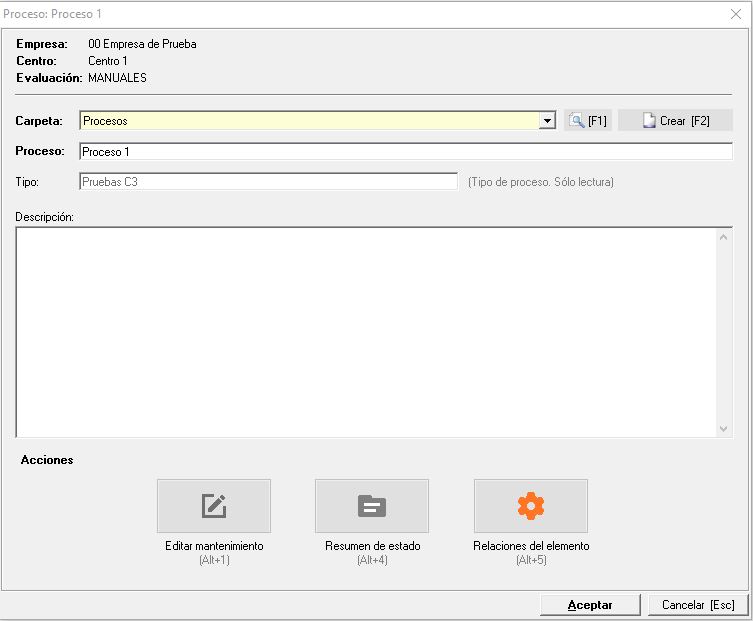
Task: Click the Crear [F2] new document button
Action: tap(675, 121)
